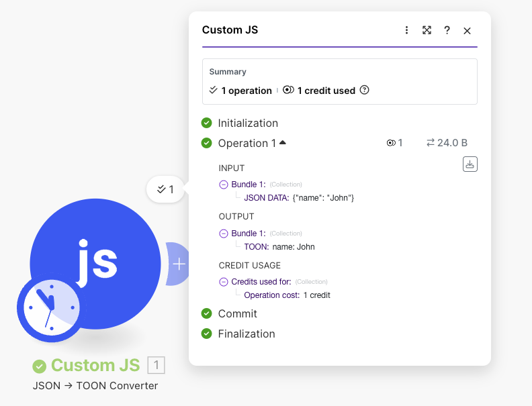This screenshot has height=406, width=532.
Task: Click the credit info help icon in Summary
Action: [x=364, y=90]
